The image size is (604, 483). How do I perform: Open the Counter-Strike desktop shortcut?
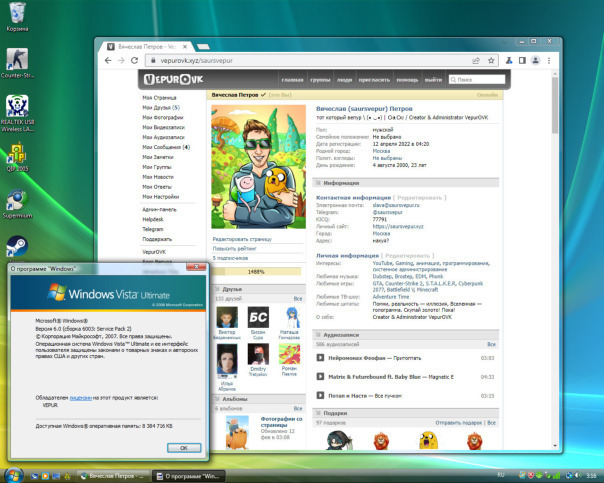tap(17, 63)
